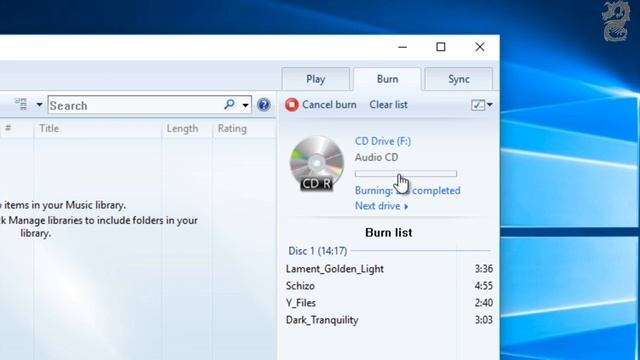The height and width of the screenshot is (360, 640).
Task: Click the red Cancel burn stop icon
Action: [291, 105]
